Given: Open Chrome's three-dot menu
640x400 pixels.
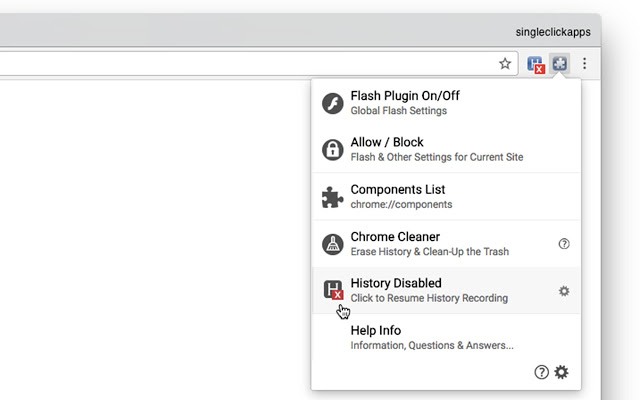Looking at the screenshot, I should [585, 64].
